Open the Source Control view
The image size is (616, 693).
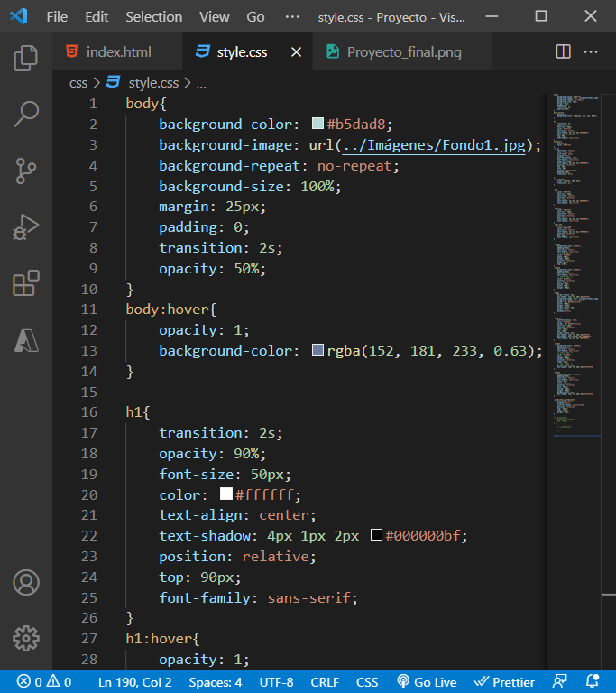25,171
